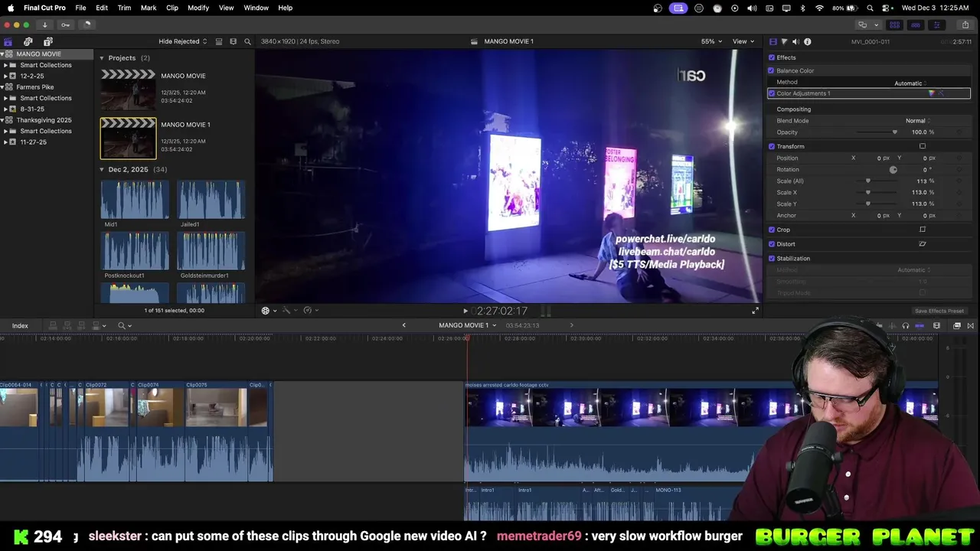Open the File menu
This screenshot has height=551, width=980.
(80, 8)
